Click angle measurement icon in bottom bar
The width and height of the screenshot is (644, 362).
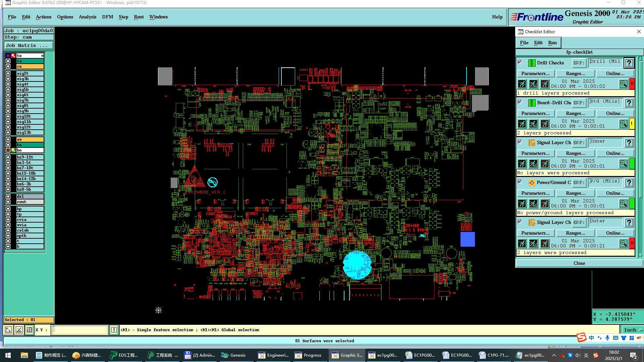[19, 330]
